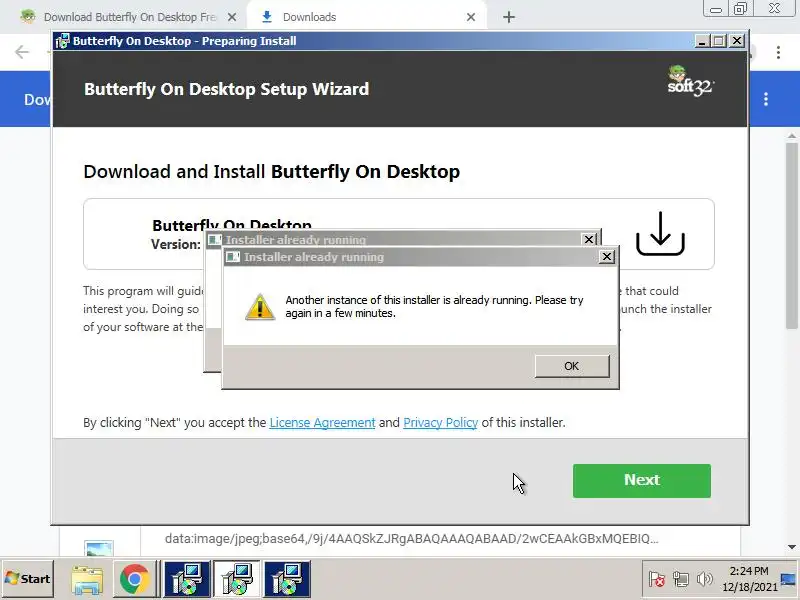The height and width of the screenshot is (600, 800).
Task: Click the soft32 logo
Action: (690, 81)
